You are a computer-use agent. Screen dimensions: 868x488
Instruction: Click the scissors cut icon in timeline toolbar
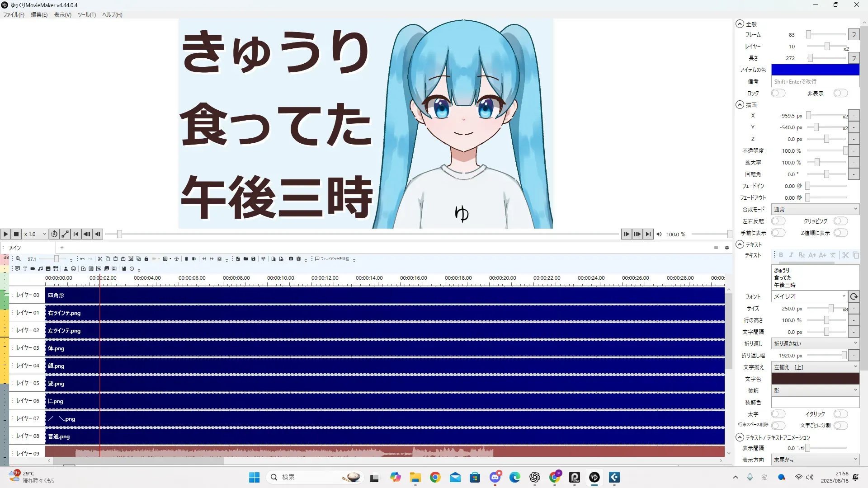(100, 259)
